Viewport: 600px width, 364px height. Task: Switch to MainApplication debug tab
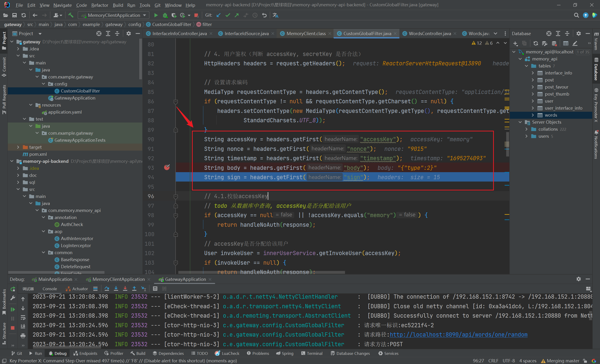55,279
